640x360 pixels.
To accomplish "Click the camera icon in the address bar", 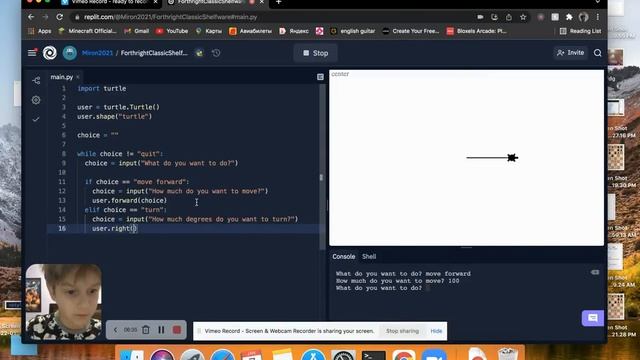I will point(480,17).
